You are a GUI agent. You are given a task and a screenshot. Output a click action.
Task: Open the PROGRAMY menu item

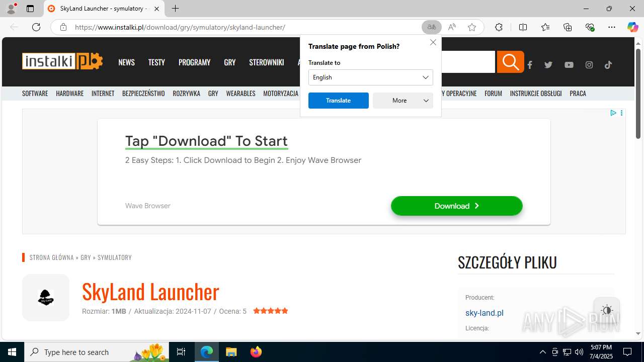coord(194,62)
